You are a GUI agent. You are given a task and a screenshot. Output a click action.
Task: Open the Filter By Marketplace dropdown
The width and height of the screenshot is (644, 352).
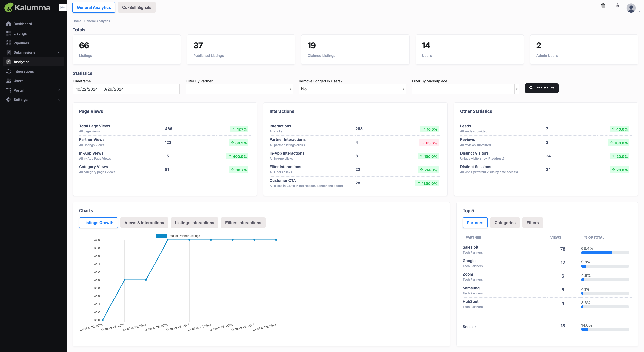click(x=465, y=89)
